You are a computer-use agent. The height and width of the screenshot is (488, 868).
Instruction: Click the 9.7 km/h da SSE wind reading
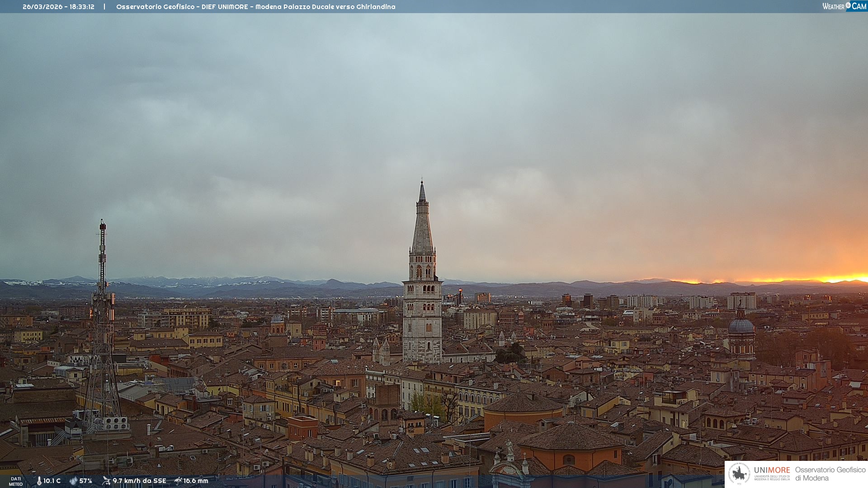(x=139, y=481)
